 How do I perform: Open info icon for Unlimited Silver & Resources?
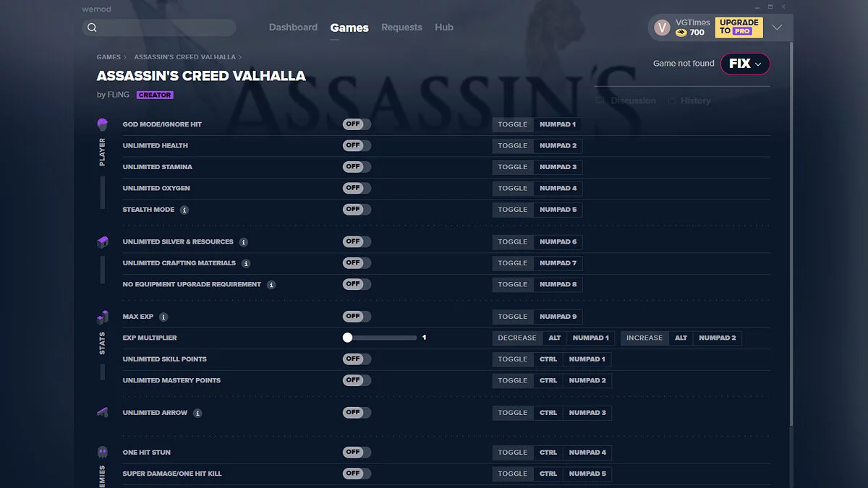pos(244,242)
